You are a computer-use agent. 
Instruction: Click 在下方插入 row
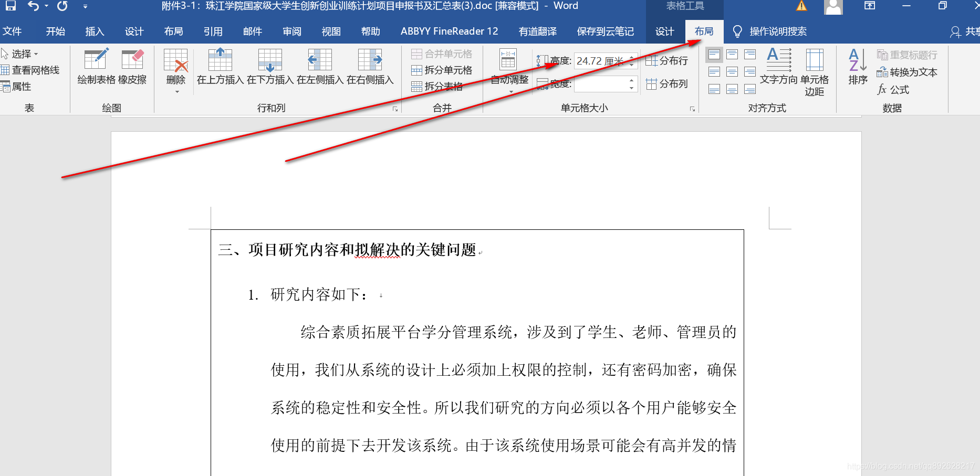click(x=270, y=67)
